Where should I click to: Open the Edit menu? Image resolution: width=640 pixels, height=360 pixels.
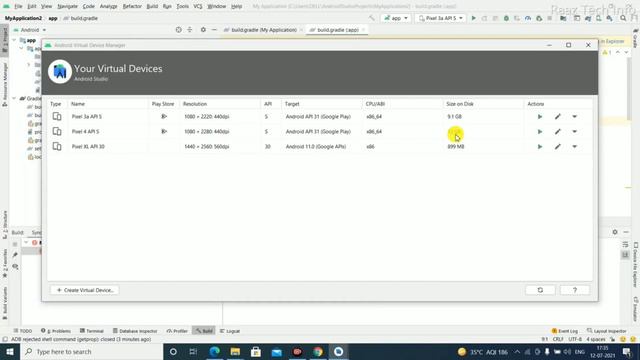(31, 7)
